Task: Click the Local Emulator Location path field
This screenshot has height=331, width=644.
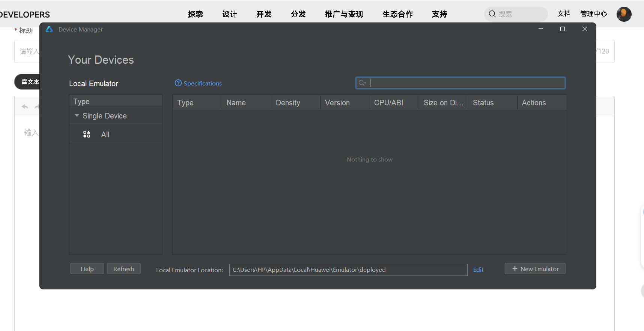Action: [348, 270]
